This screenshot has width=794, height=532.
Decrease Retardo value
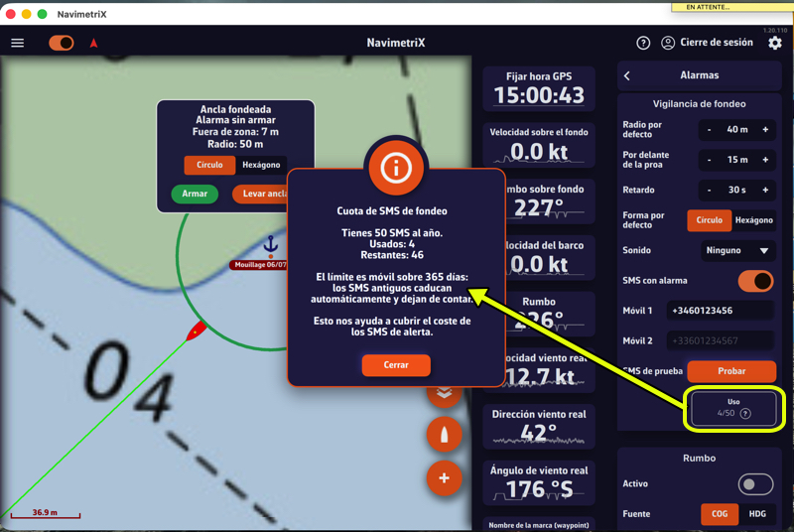coord(709,191)
